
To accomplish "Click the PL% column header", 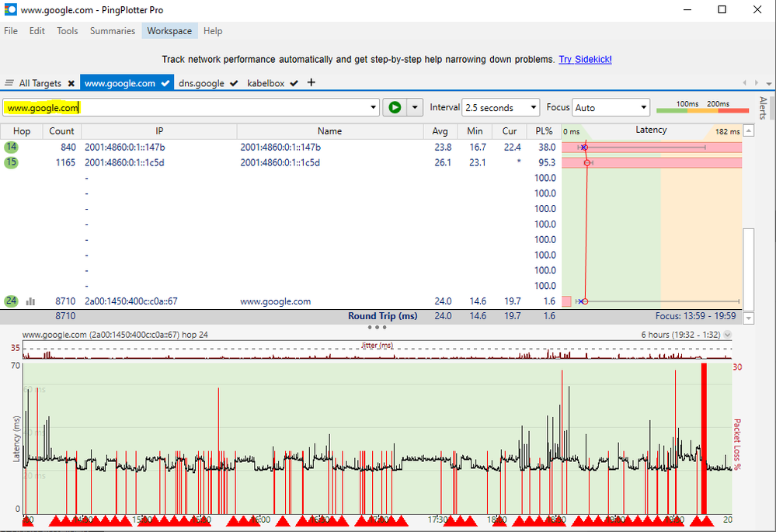I will click(544, 131).
